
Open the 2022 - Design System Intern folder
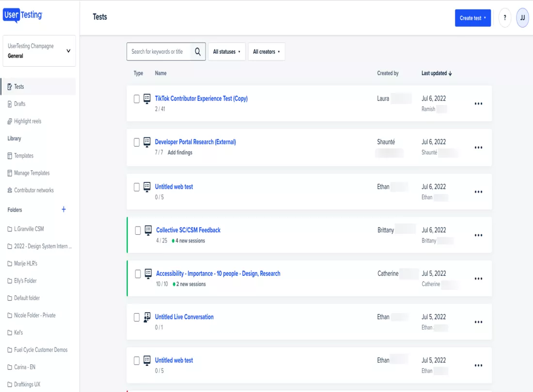click(43, 246)
